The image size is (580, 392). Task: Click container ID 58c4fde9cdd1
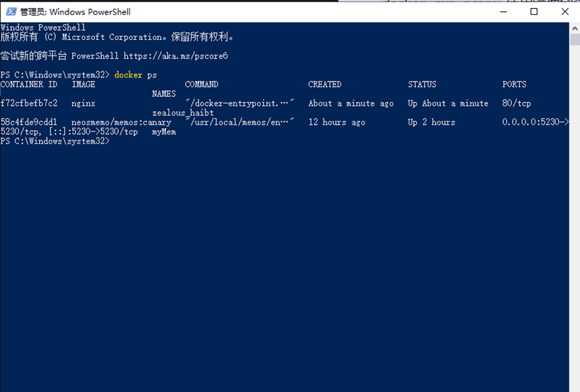pos(29,122)
